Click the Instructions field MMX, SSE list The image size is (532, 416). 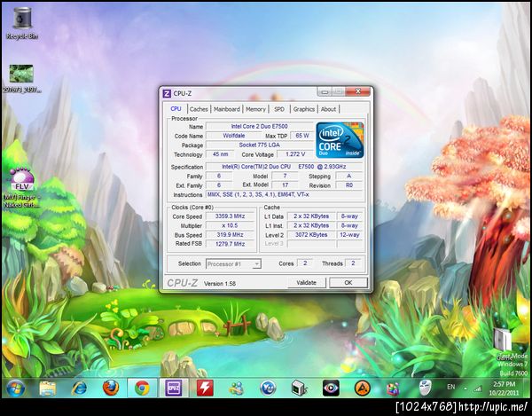click(x=284, y=195)
